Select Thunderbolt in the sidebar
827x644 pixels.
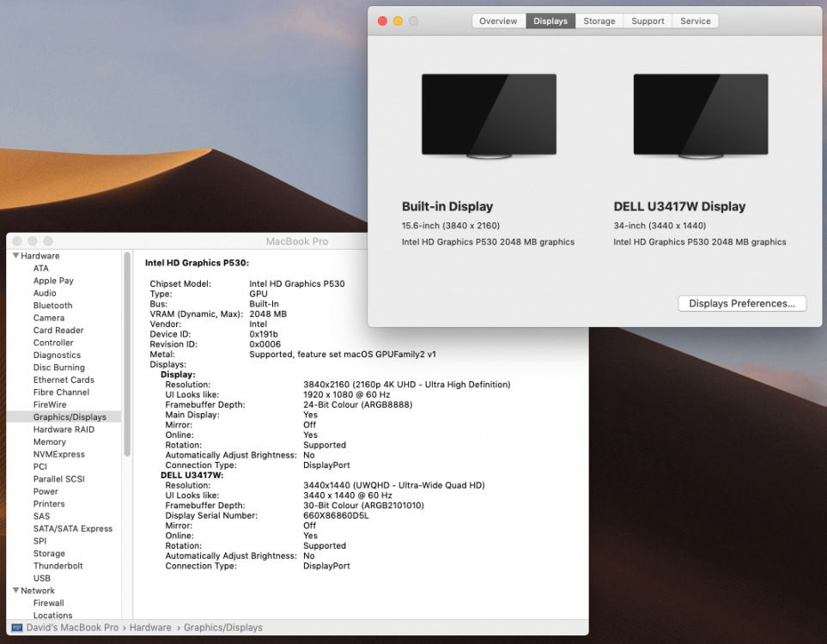[x=58, y=565]
